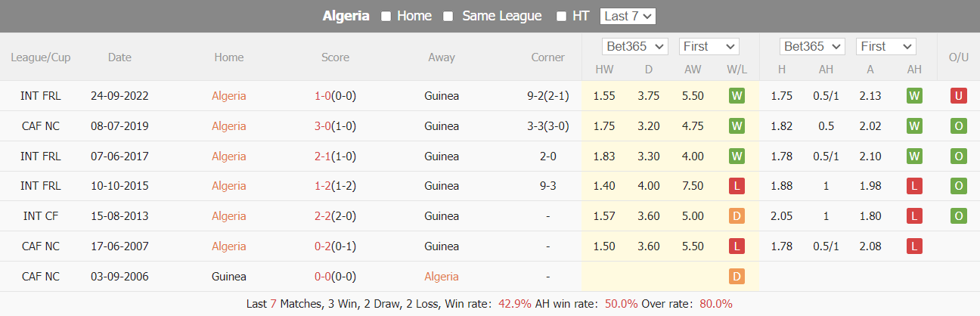Viewport: 980px width, 316px height.
Task: Click the AH green W badge for 07-06-2017
Action: [915, 156]
